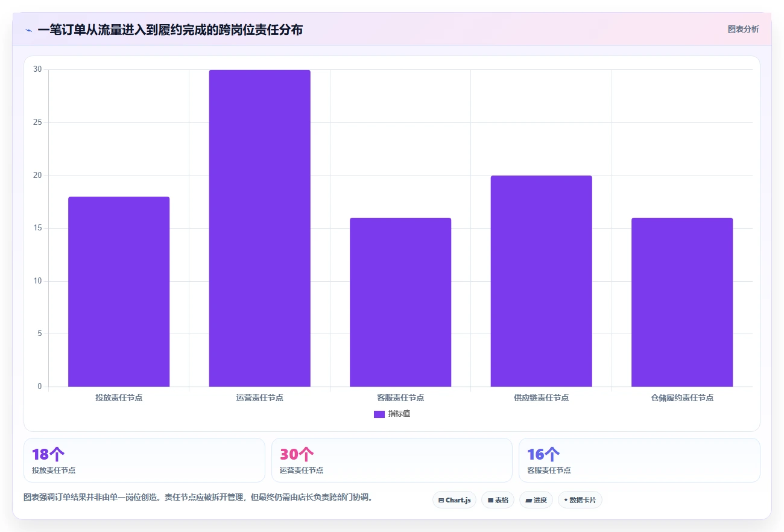Click the Chart.js chip icon

[441, 501]
